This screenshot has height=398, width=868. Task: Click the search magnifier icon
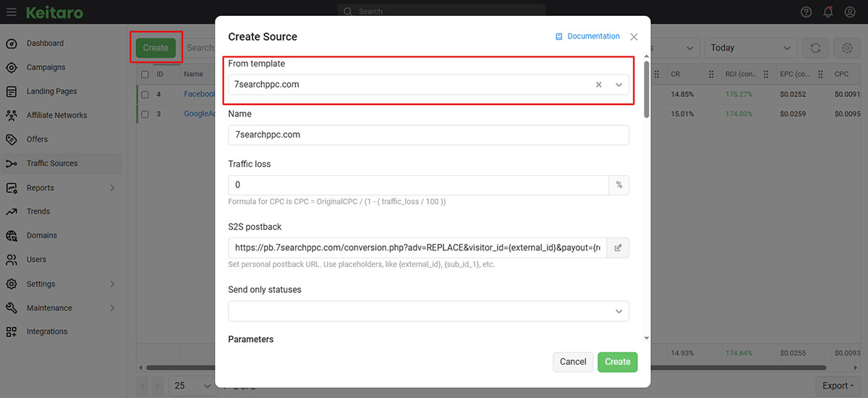coord(348,12)
